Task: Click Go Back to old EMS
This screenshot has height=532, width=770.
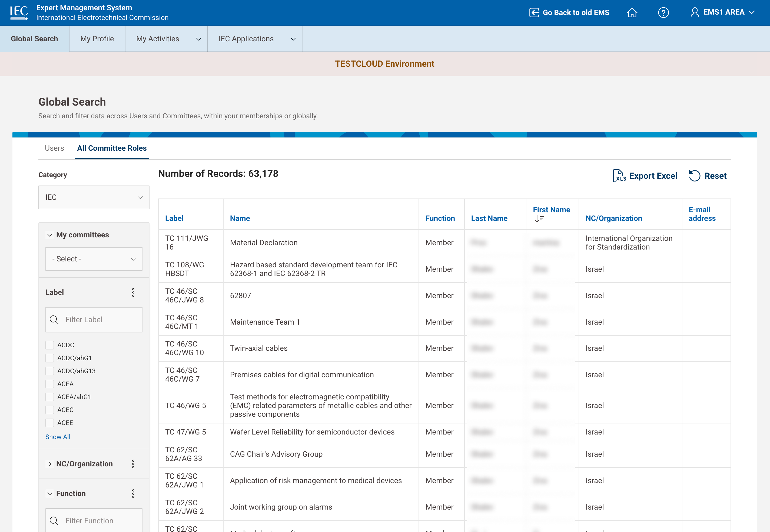Action: tap(569, 13)
